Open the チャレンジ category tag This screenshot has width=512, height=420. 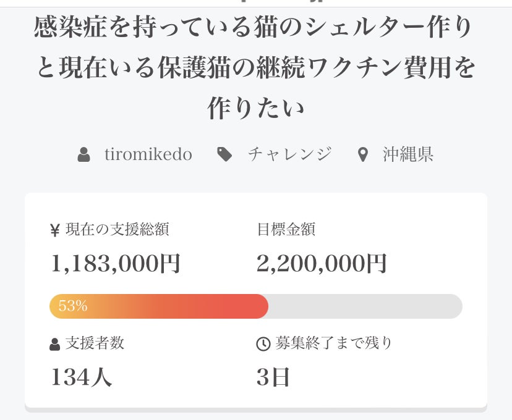click(289, 154)
